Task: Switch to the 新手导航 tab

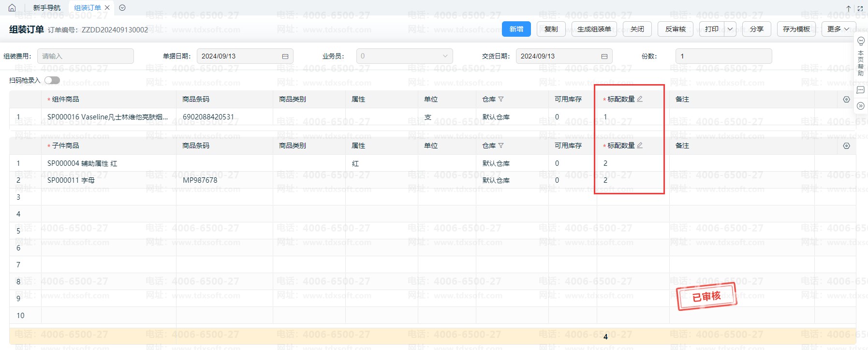Action: (x=47, y=8)
